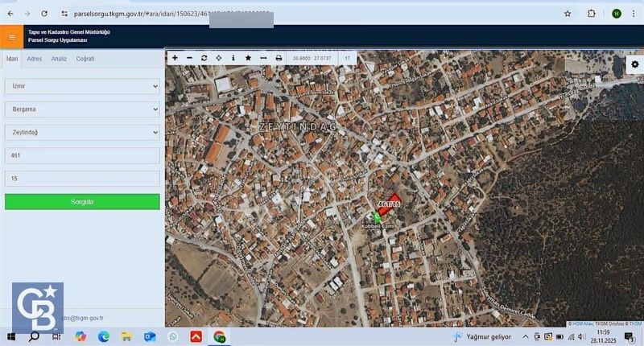Open map settings gear icon

click(x=634, y=64)
